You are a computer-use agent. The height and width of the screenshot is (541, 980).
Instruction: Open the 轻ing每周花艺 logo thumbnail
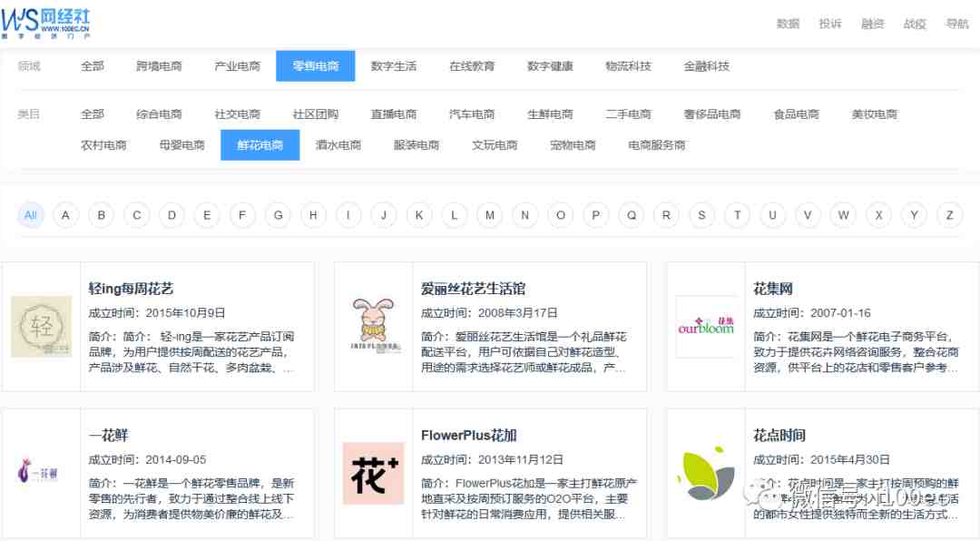tap(41, 327)
